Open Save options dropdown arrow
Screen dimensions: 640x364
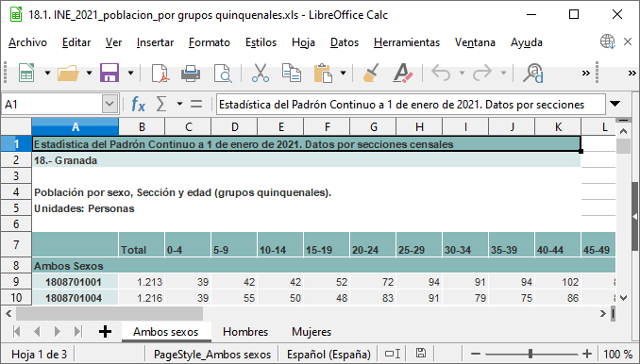coord(130,74)
